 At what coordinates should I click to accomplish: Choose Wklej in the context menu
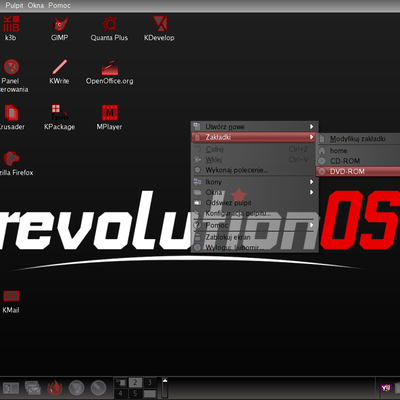[x=255, y=159]
